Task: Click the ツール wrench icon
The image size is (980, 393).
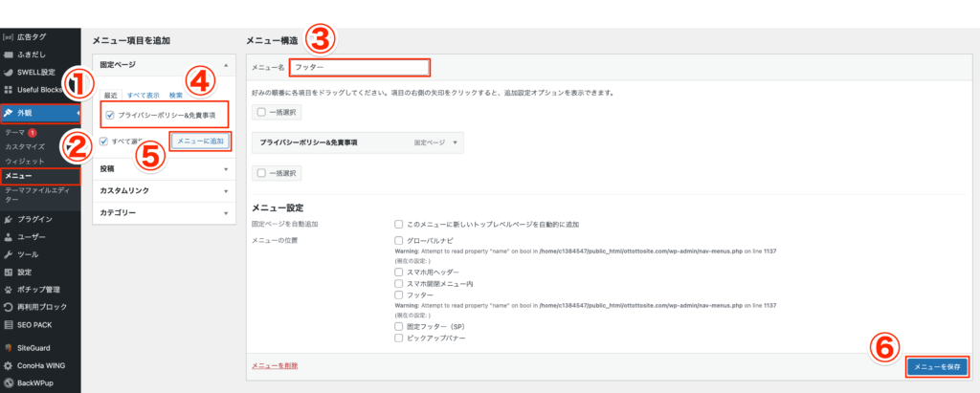Action: coord(8,254)
